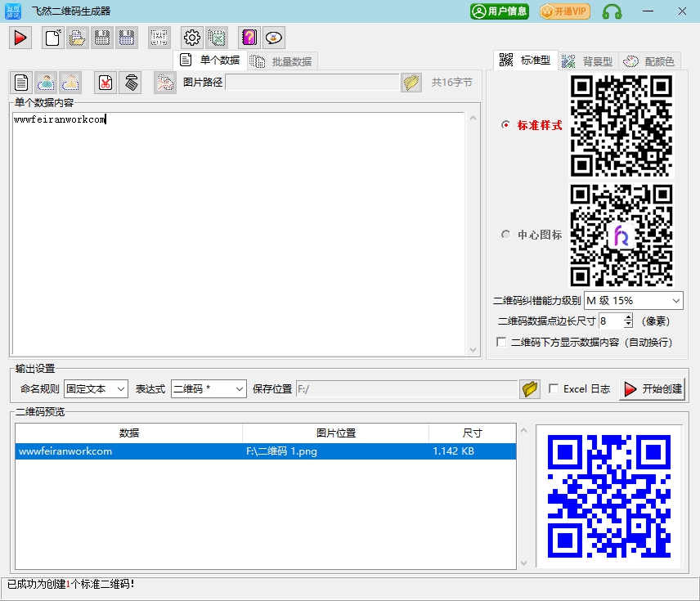The height and width of the screenshot is (601, 700).
Task: Click the 尺寸 column header
Action: point(473,433)
